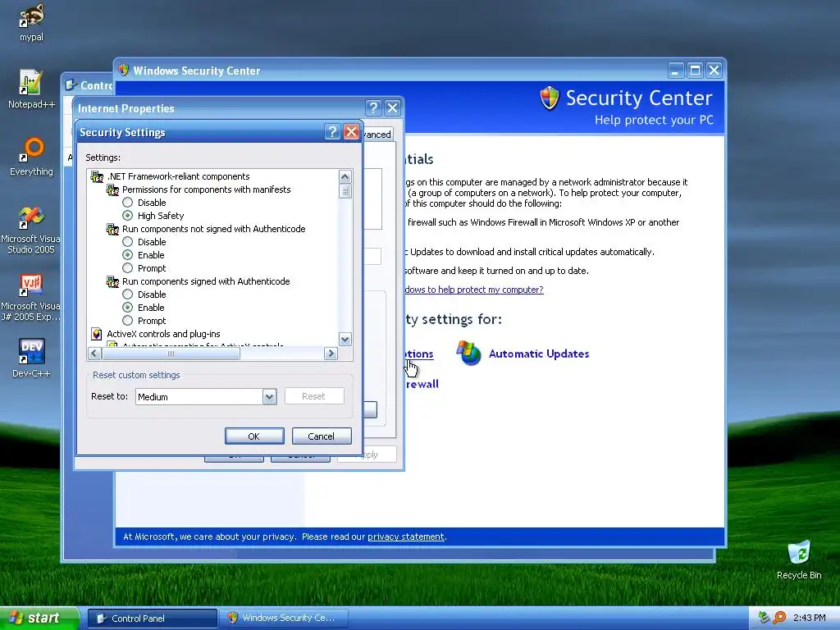Viewport: 840px width, 630px height.
Task: Select Enable for components not signed with Authenticode
Action: tap(127, 255)
